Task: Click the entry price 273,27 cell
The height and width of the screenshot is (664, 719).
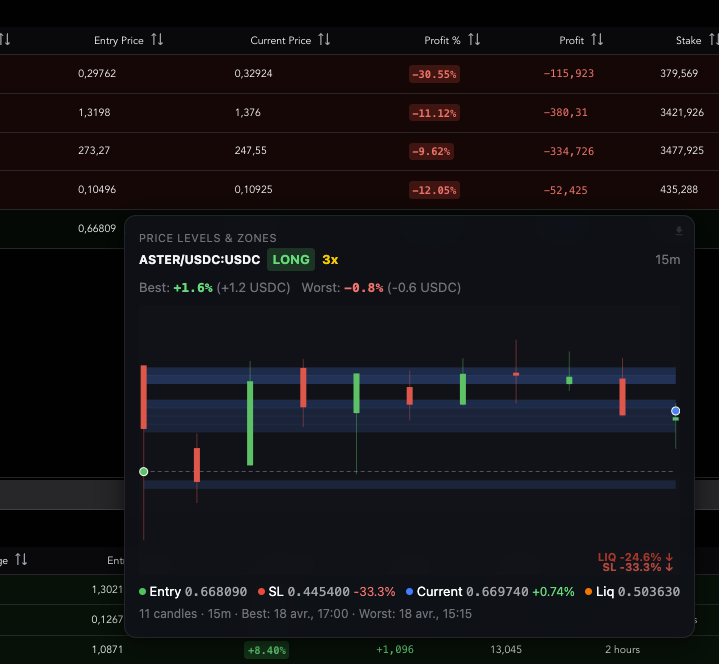Action: [94, 150]
